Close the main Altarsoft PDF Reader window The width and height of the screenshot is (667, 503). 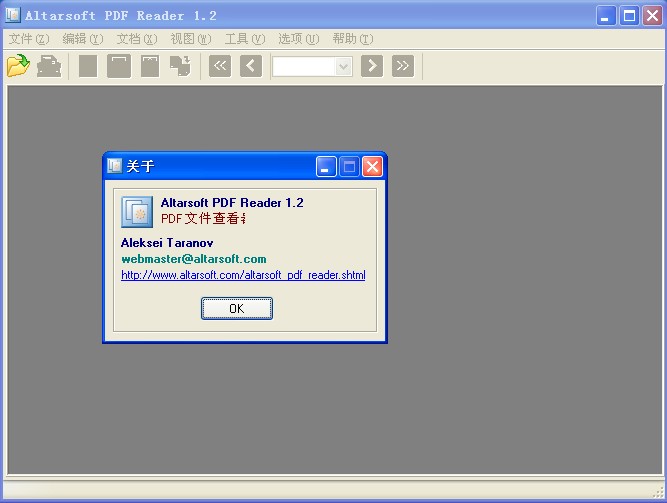(x=652, y=16)
